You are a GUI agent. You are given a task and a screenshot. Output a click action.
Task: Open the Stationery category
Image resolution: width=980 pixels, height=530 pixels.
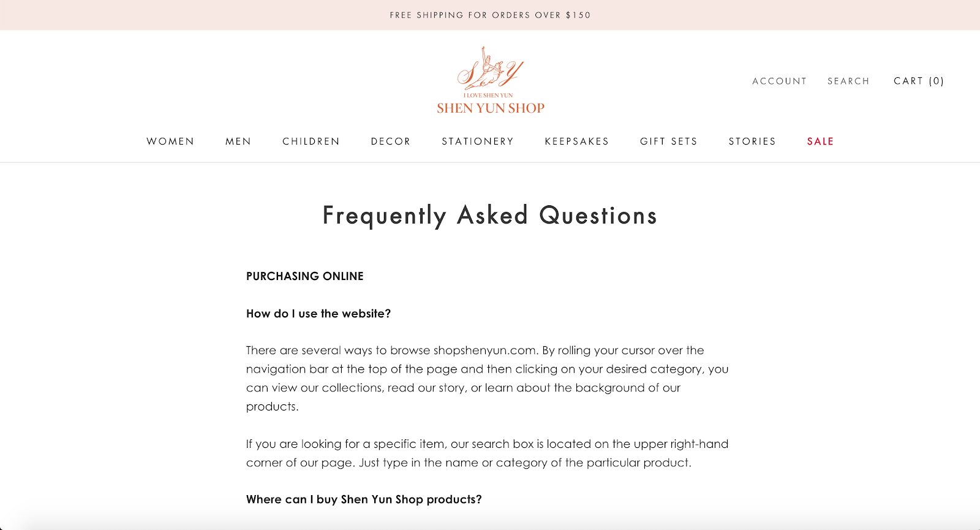coord(478,142)
